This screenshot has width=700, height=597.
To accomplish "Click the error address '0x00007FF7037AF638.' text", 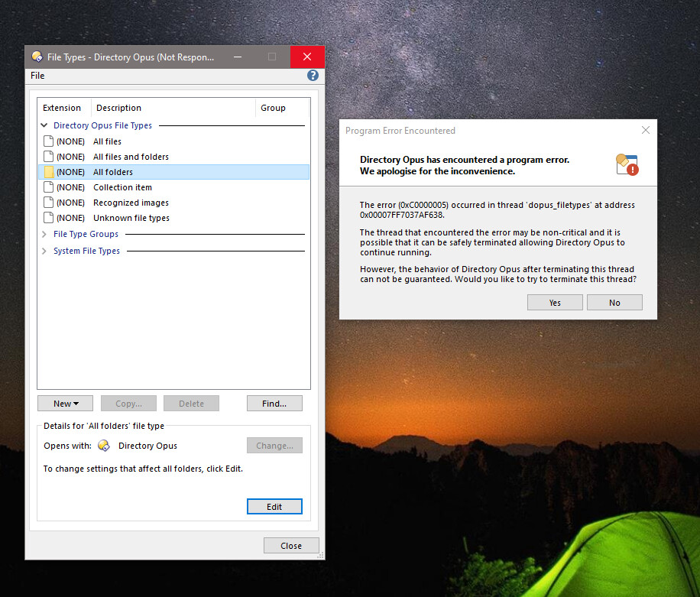I will (402, 215).
